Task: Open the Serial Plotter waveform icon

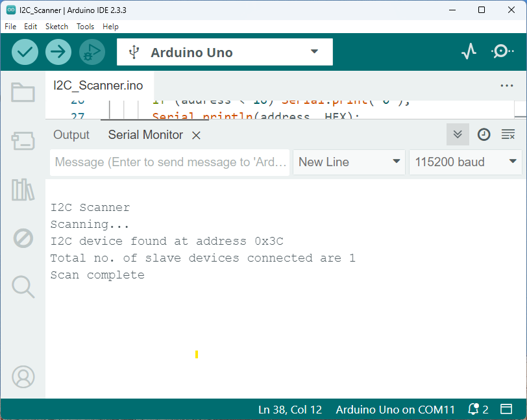Action: [469, 51]
